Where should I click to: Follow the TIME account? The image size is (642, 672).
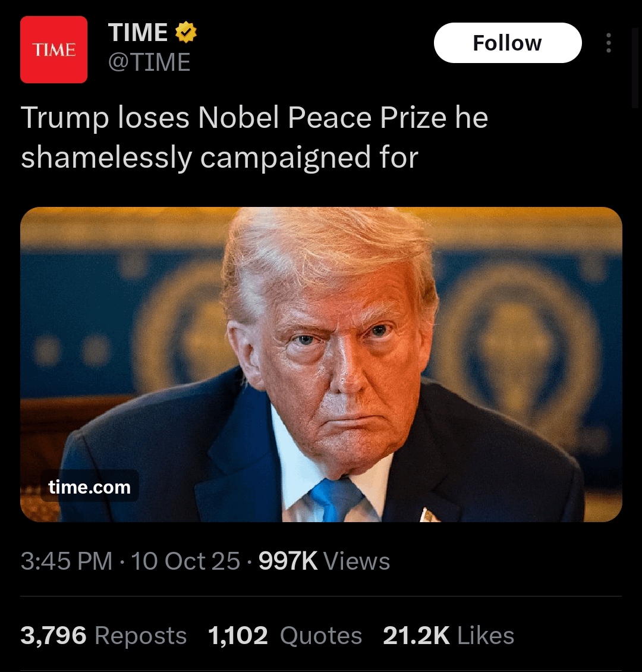pyautogui.click(x=508, y=43)
